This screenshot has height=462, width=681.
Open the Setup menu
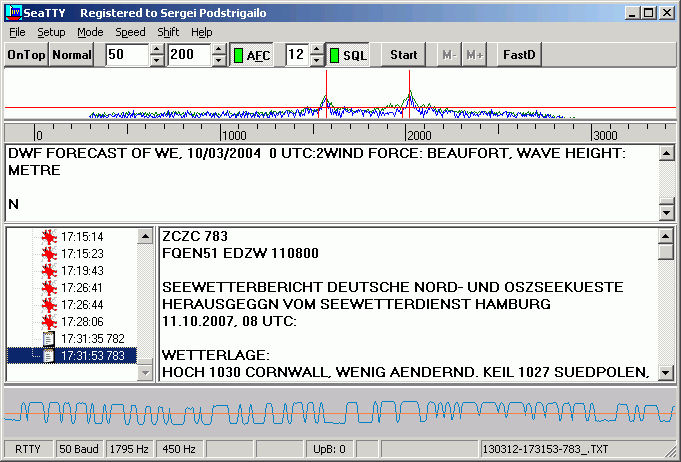coord(51,32)
